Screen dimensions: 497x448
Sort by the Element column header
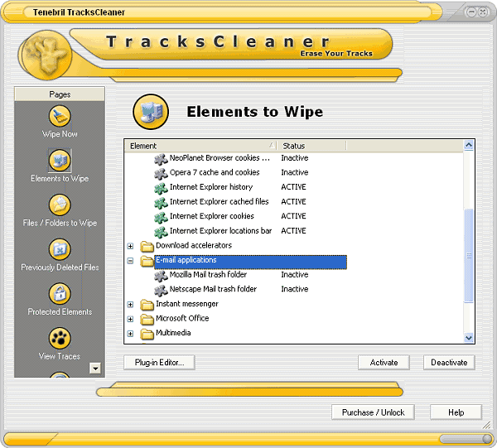pos(199,146)
